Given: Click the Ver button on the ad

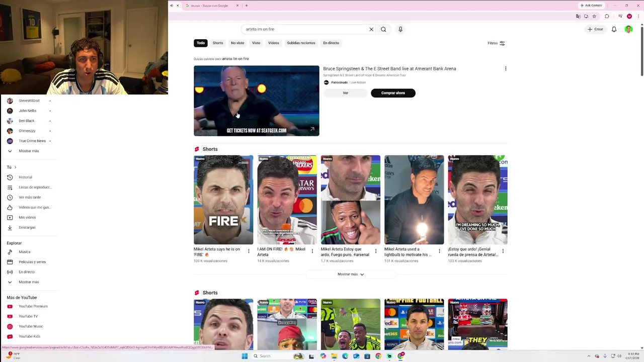Looking at the screenshot, I should click(x=346, y=93).
